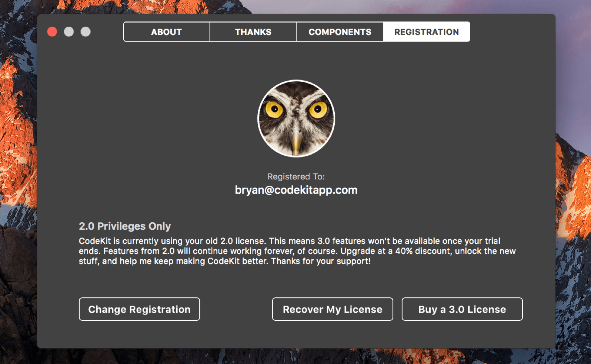Select the Components tab
This screenshot has width=591, height=364.
tap(340, 32)
